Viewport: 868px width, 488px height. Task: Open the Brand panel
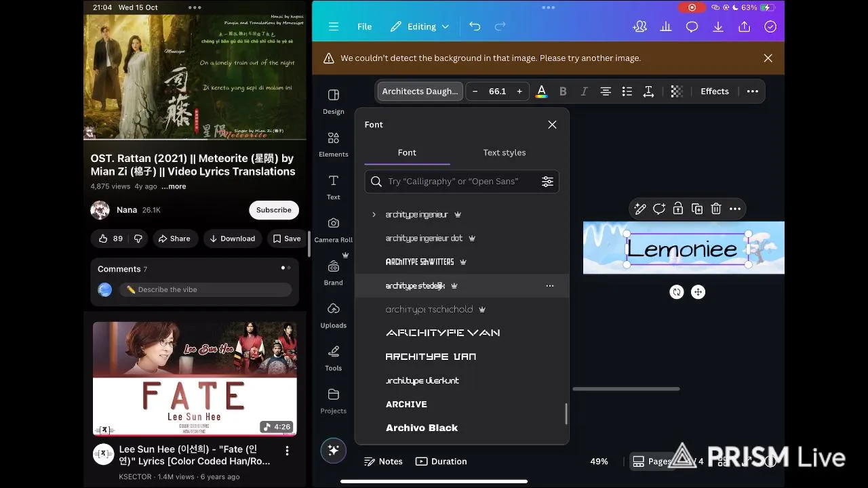tap(333, 272)
